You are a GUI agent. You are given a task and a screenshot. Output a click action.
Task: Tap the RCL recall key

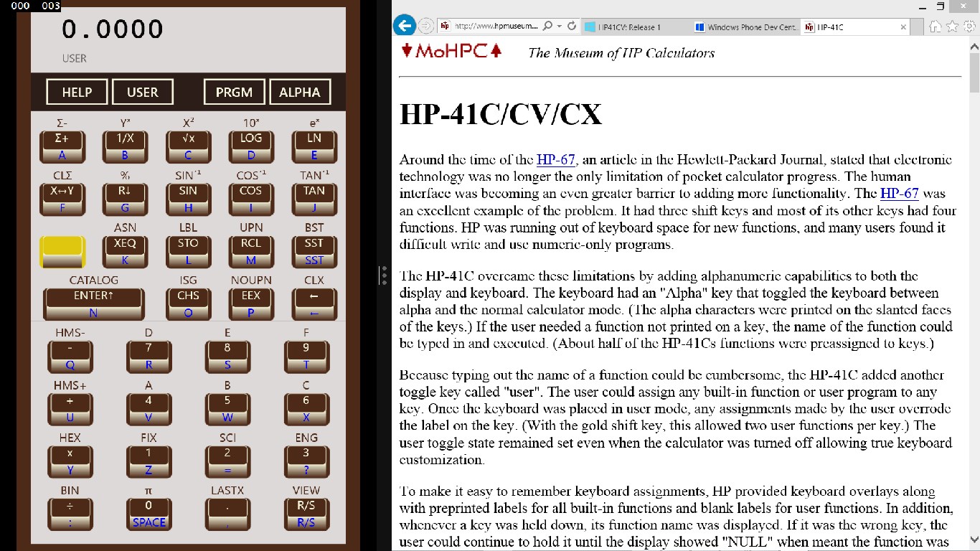[251, 251]
